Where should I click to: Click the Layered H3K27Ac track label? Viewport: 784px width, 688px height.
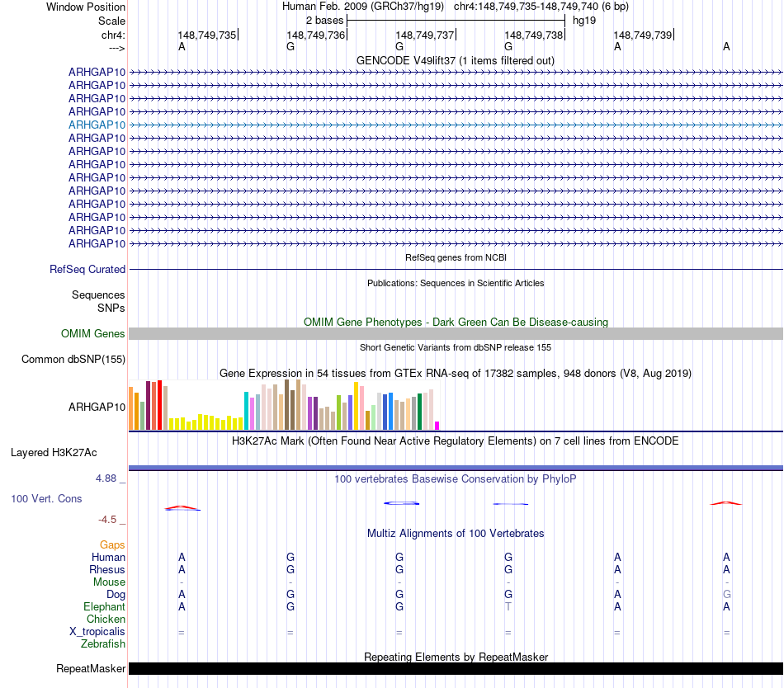(54, 453)
